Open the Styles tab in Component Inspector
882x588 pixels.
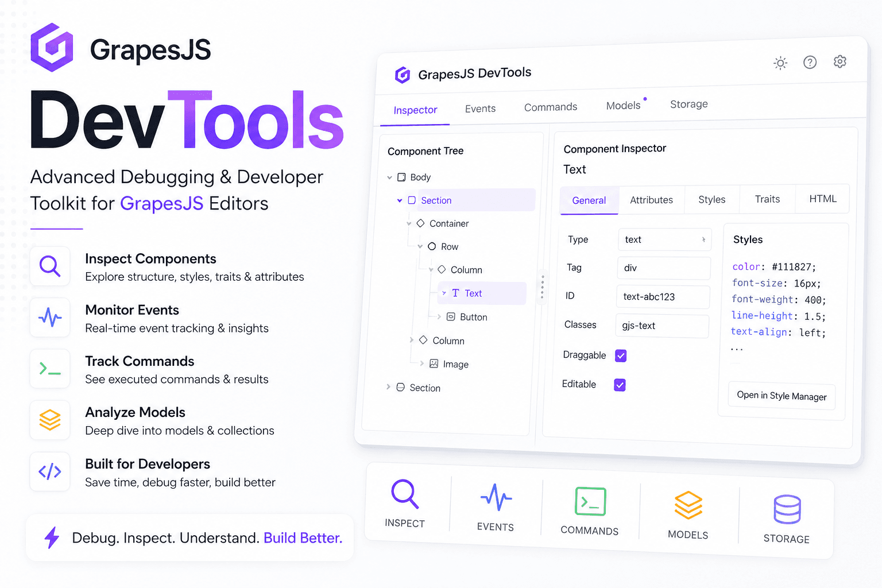712,199
